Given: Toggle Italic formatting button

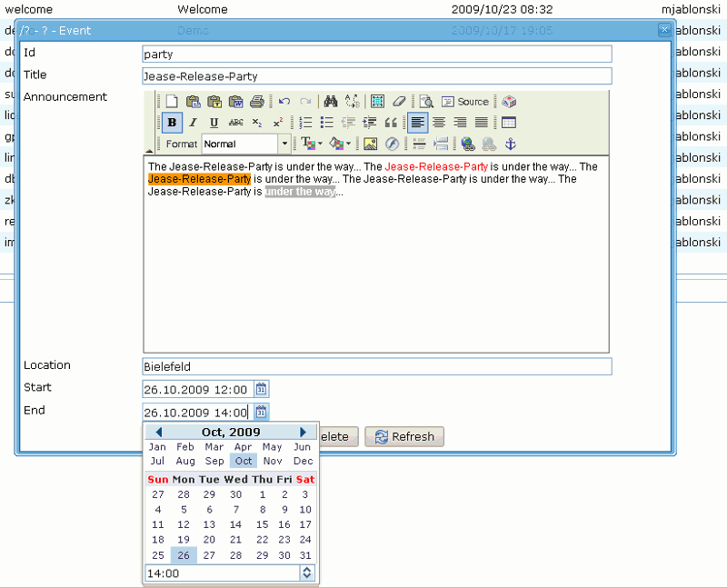Looking at the screenshot, I should (x=193, y=123).
